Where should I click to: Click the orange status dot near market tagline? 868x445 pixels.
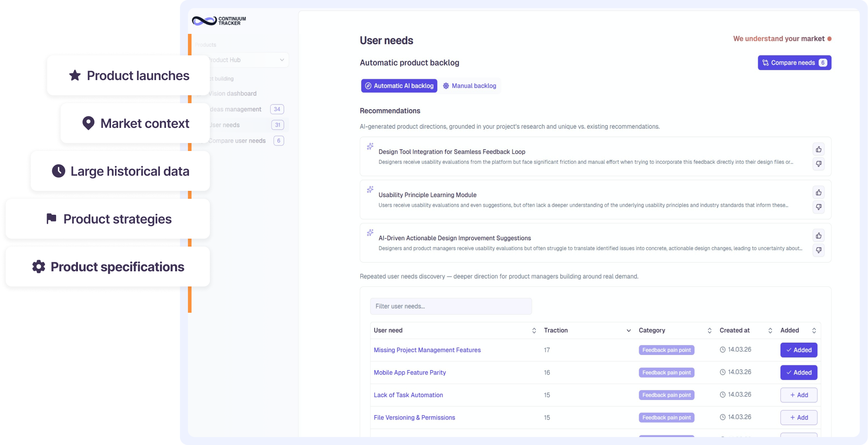click(829, 39)
